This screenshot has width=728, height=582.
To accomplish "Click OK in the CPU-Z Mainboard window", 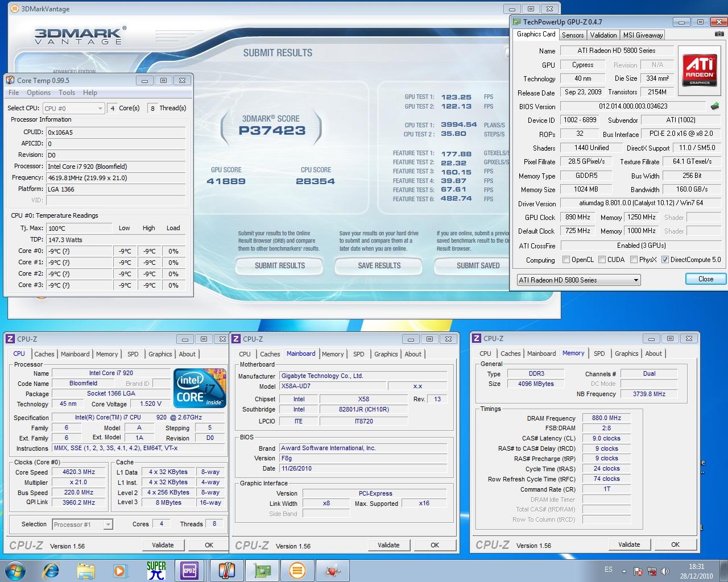I will [435, 545].
